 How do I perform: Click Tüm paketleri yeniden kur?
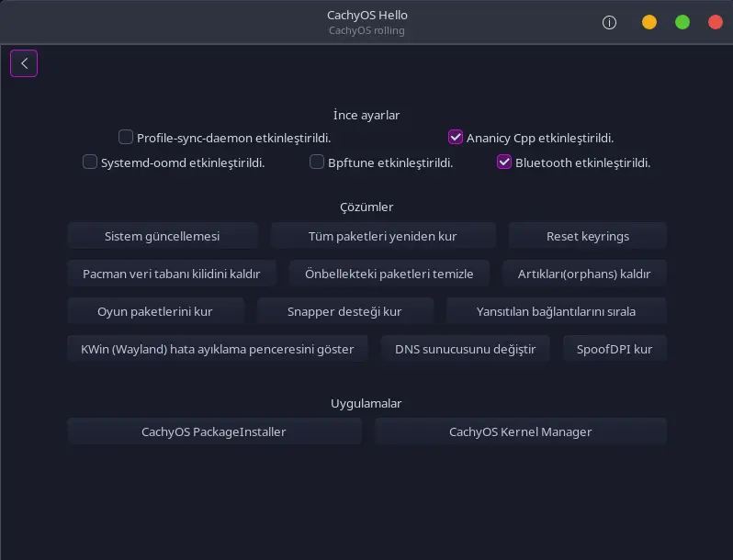383,236
